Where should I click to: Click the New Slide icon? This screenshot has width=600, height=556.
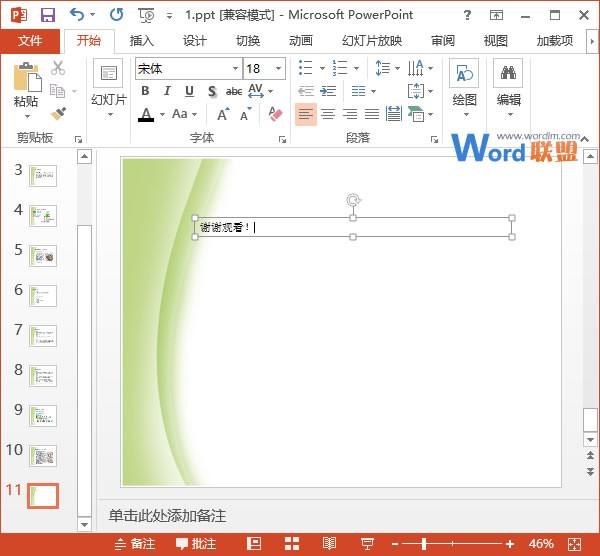108,73
